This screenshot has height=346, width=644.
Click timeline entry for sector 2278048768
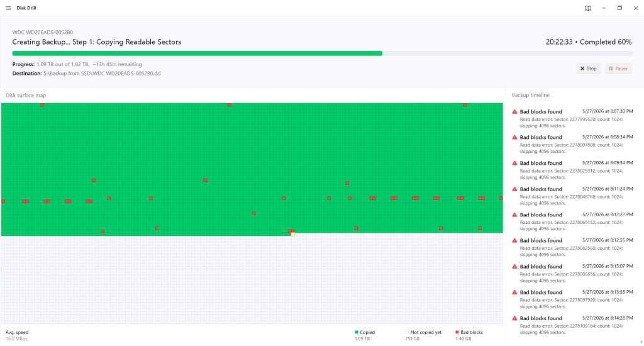[572, 196]
